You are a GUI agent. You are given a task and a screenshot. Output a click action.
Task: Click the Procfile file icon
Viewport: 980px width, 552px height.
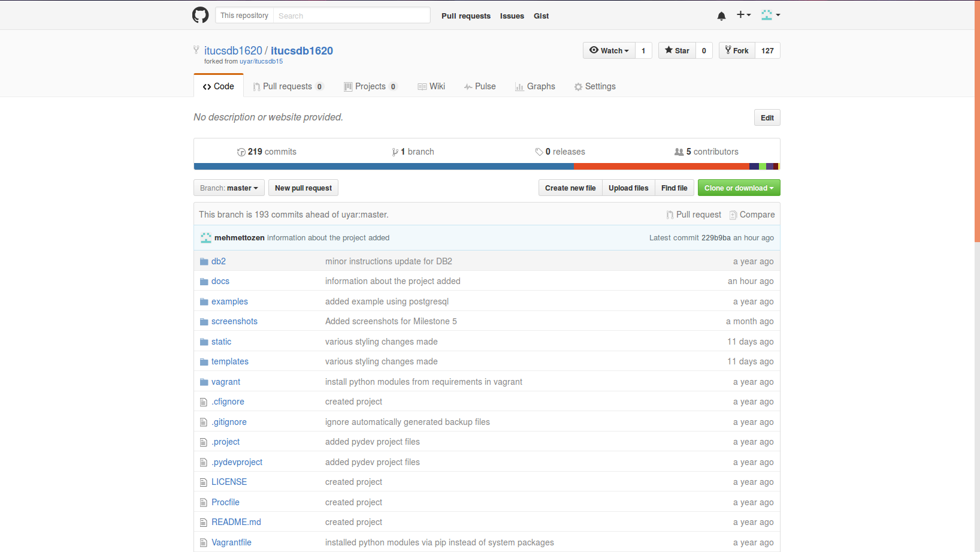pos(204,503)
